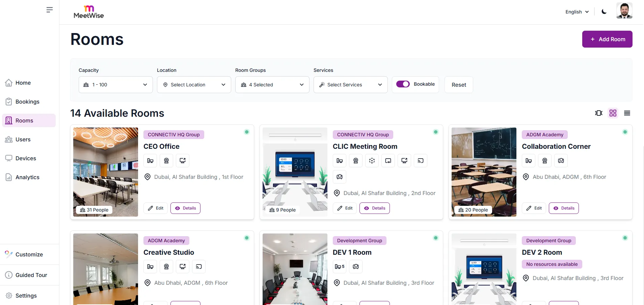Click Collaboration Corner webcam icon
The width and height of the screenshot is (644, 305).
coord(545,161)
